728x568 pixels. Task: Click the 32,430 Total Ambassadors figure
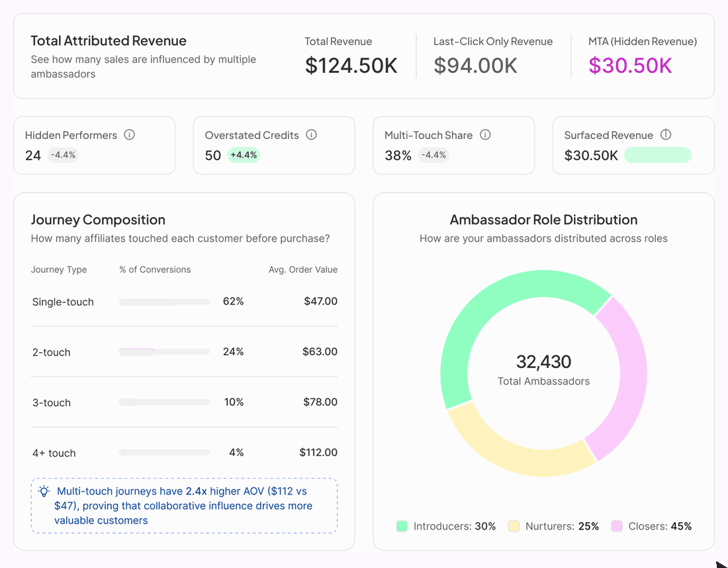tap(543, 361)
